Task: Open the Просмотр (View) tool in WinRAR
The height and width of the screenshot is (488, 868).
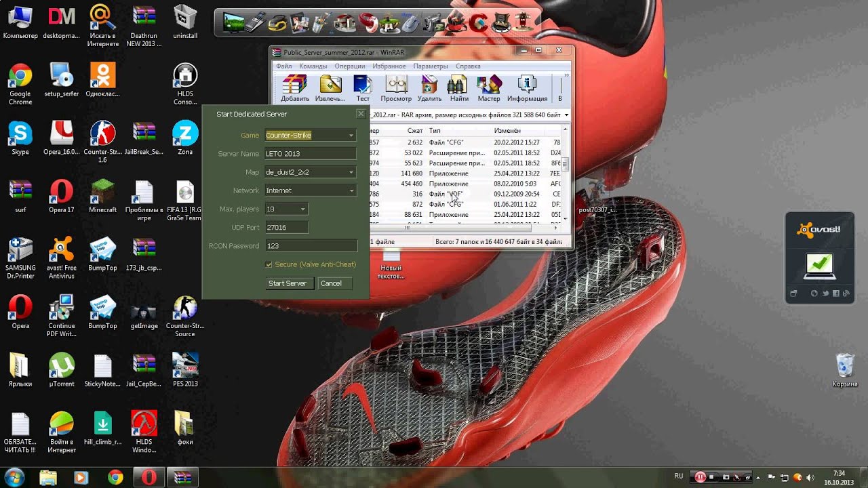Action: 396,88
